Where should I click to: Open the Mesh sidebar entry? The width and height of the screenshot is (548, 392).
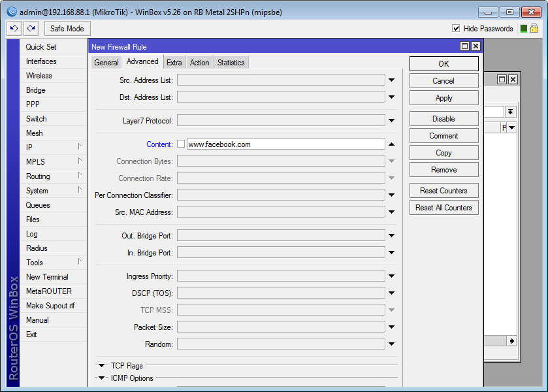click(54, 133)
